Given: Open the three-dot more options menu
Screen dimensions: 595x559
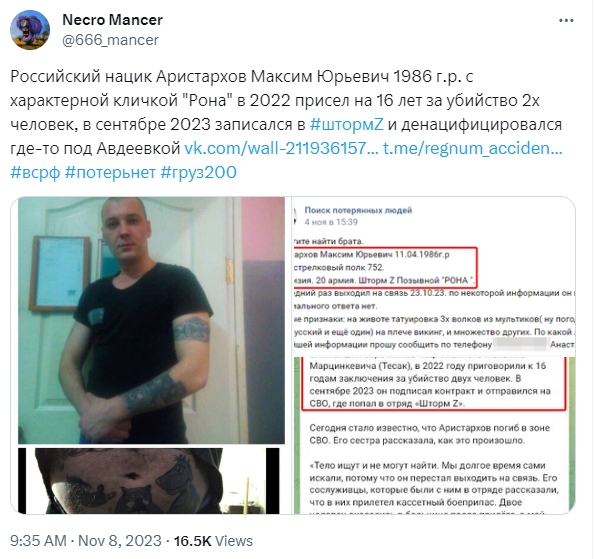Looking at the screenshot, I should click(566, 20).
